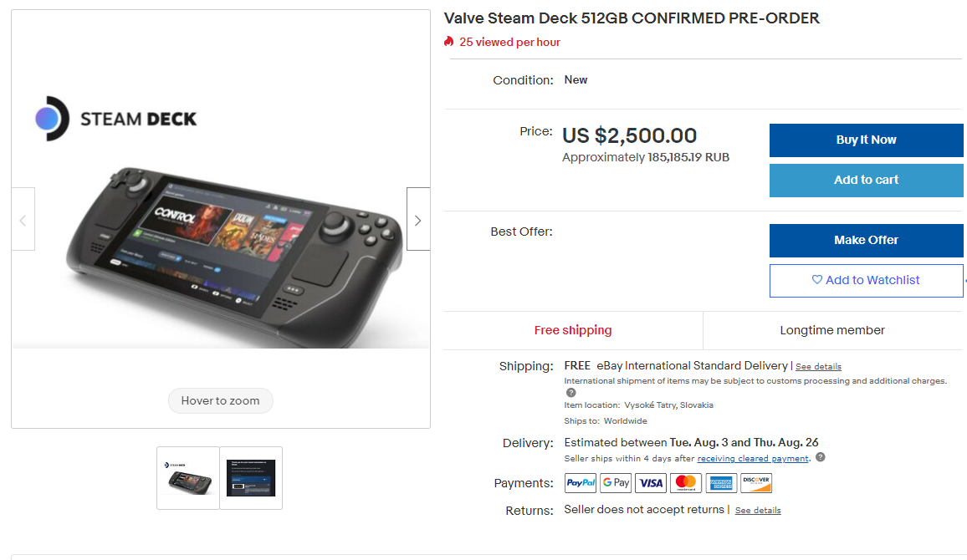
Task: Select the pre-order confirmation screenshot thumbnail
Action: click(x=251, y=478)
